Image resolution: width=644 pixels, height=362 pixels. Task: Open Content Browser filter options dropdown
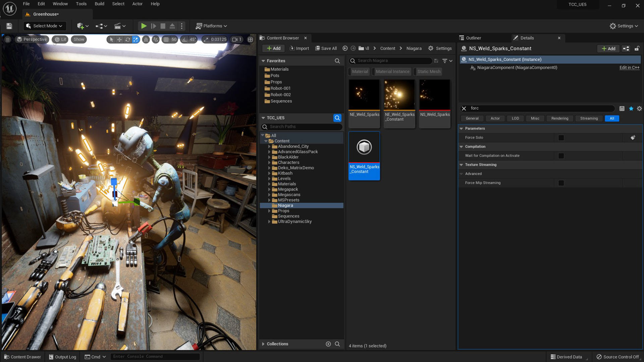point(447,61)
